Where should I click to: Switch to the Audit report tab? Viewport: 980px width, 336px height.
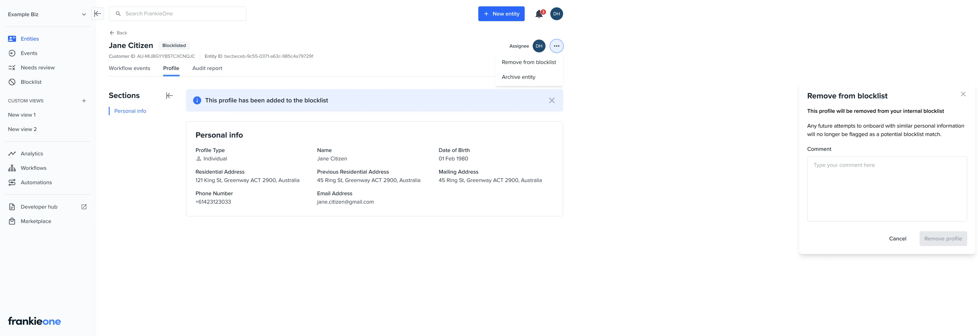(207, 68)
